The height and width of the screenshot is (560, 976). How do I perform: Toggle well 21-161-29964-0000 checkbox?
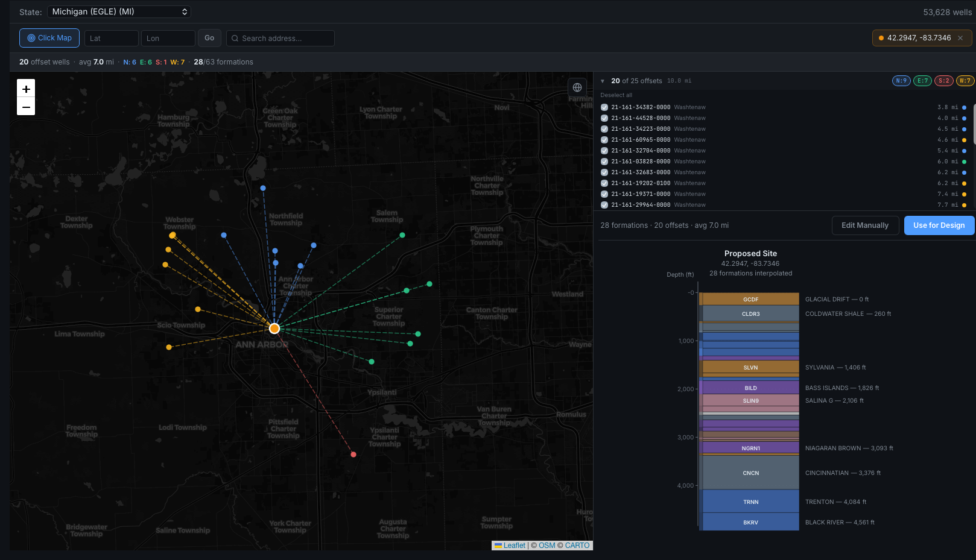[604, 205]
